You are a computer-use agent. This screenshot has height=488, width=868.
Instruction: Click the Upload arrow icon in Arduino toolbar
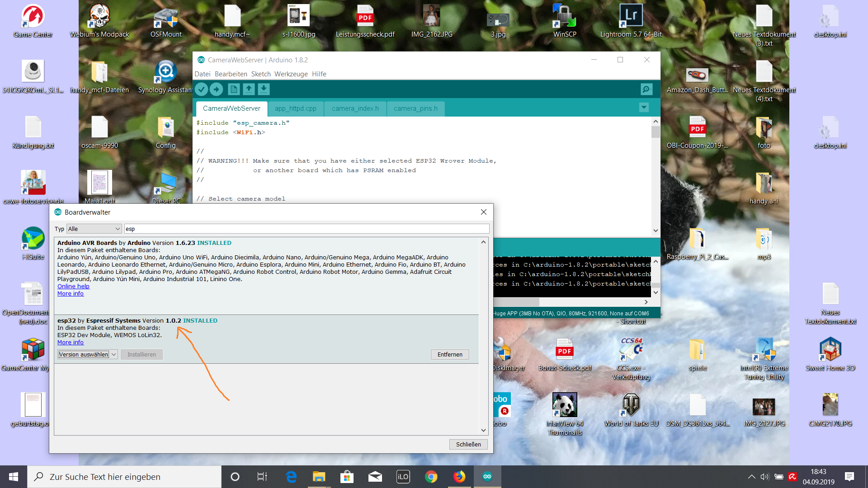[217, 89]
